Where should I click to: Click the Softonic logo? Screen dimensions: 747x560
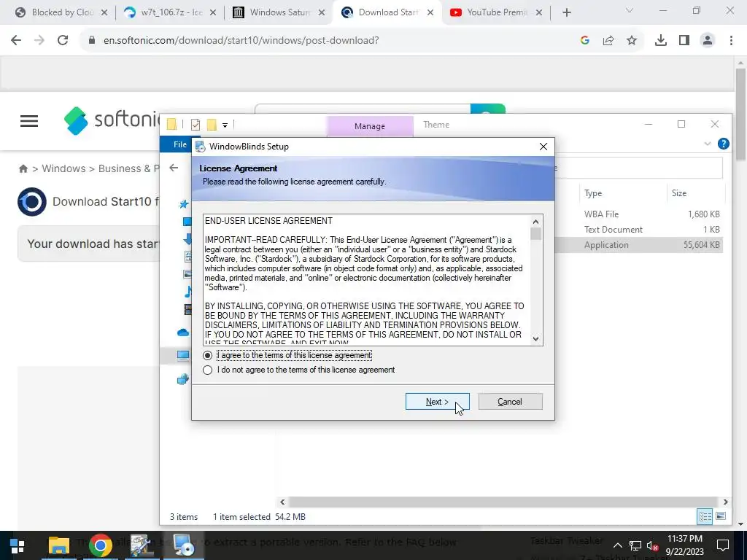[112, 120]
